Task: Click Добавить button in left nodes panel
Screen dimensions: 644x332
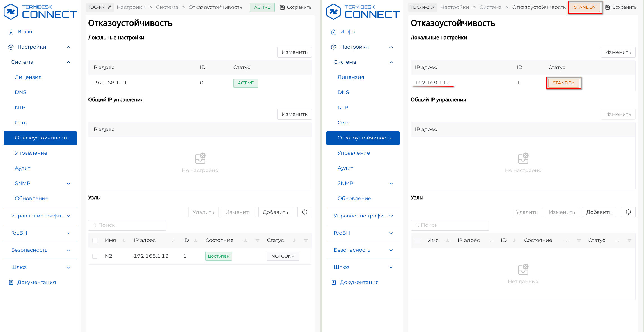Action: tap(275, 212)
